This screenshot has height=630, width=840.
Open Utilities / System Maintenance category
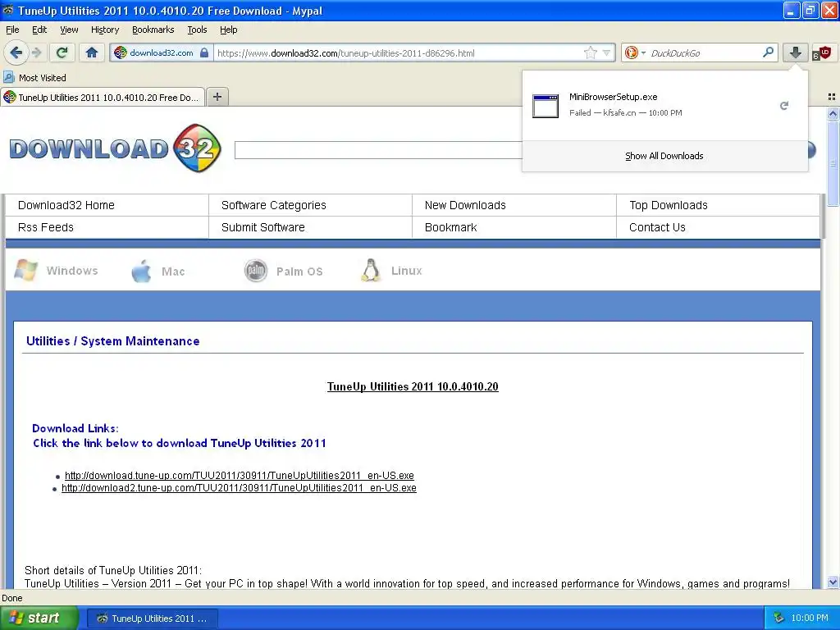point(112,341)
